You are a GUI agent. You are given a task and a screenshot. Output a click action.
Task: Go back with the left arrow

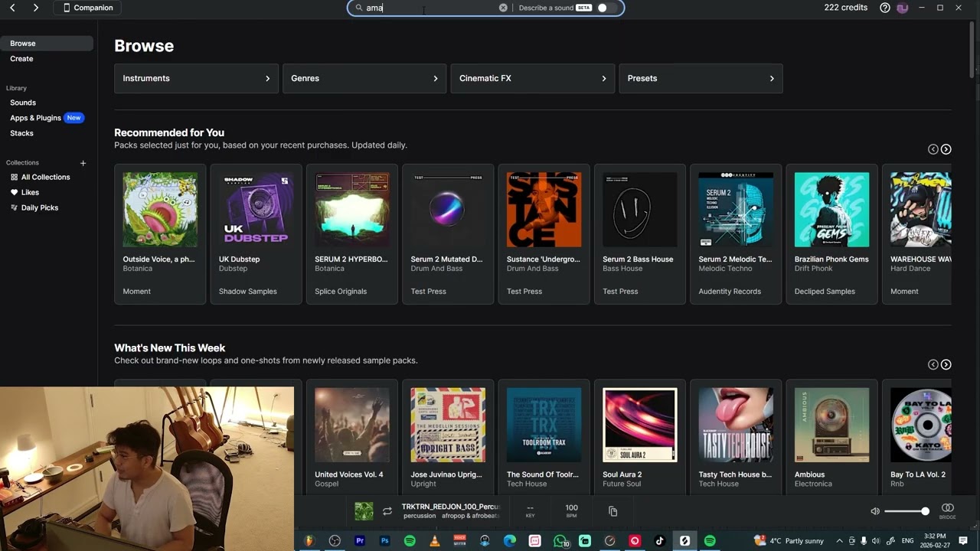point(12,8)
